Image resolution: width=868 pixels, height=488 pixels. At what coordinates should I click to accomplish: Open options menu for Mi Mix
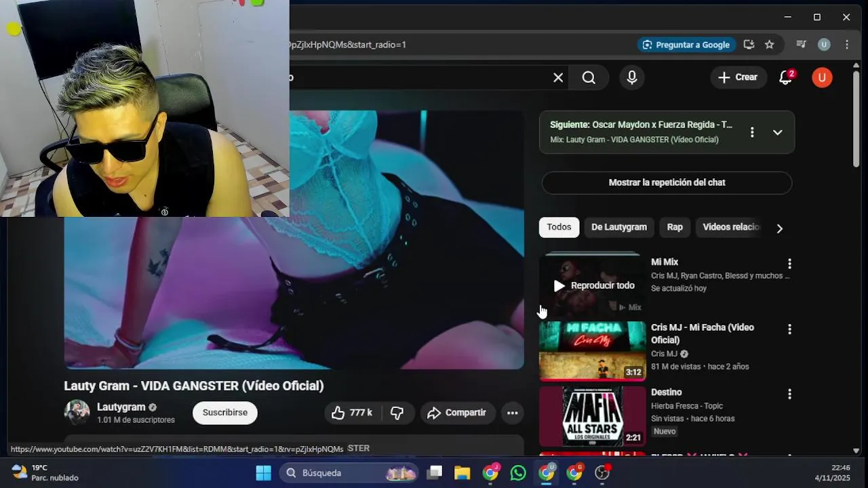[789, 264]
